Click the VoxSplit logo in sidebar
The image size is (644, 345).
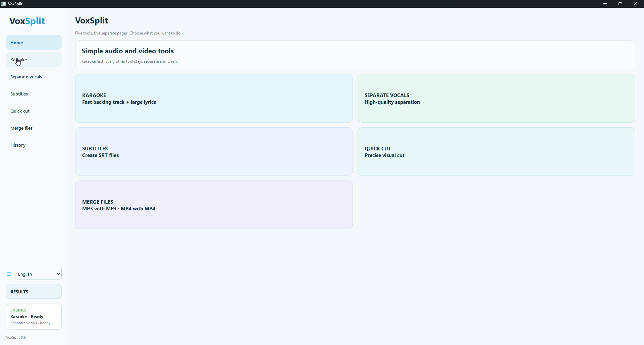27,21
